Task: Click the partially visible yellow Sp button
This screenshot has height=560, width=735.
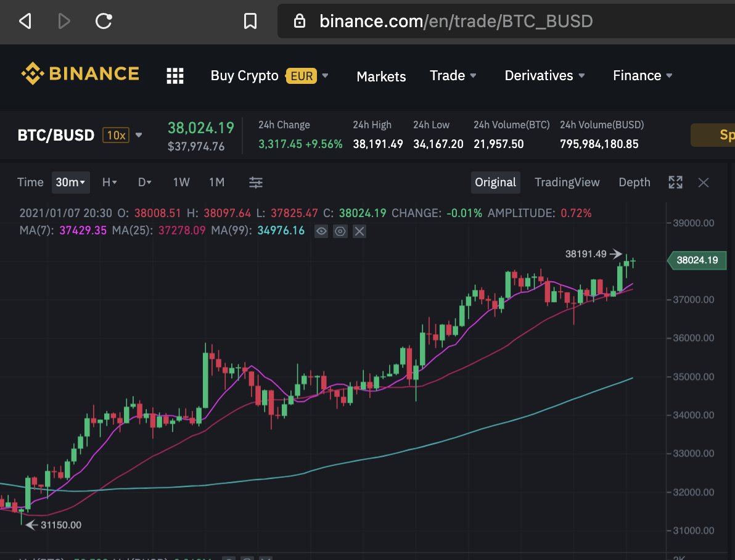Action: 713,135
